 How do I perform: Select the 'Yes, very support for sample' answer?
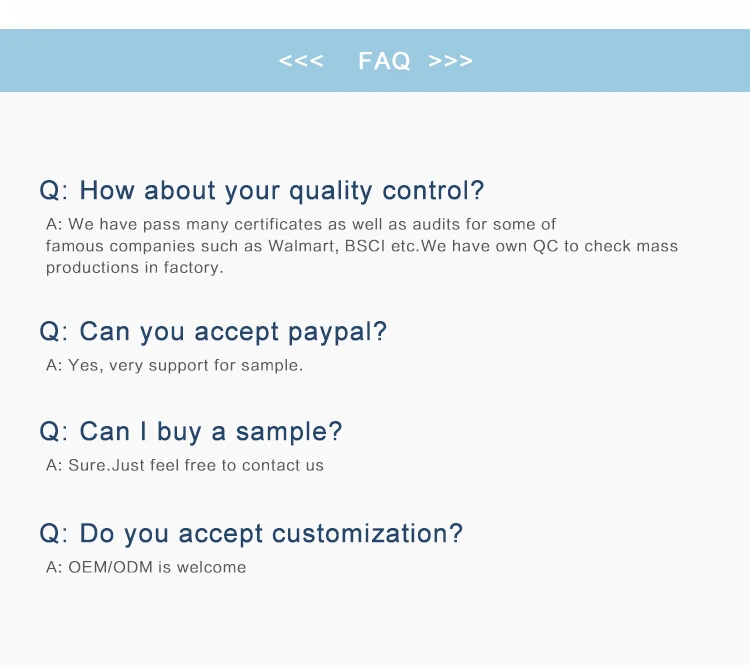[x=185, y=366]
